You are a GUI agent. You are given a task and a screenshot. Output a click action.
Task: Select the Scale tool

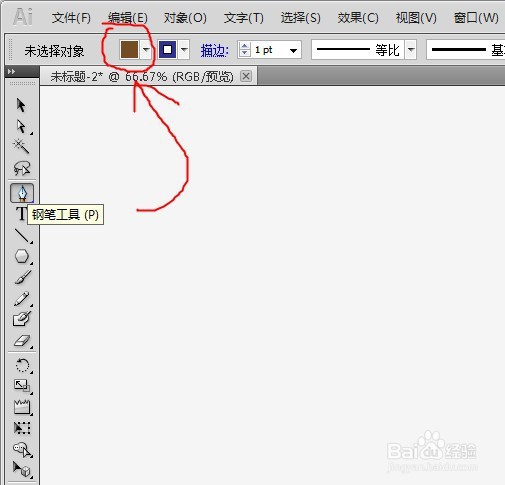pos(22,385)
